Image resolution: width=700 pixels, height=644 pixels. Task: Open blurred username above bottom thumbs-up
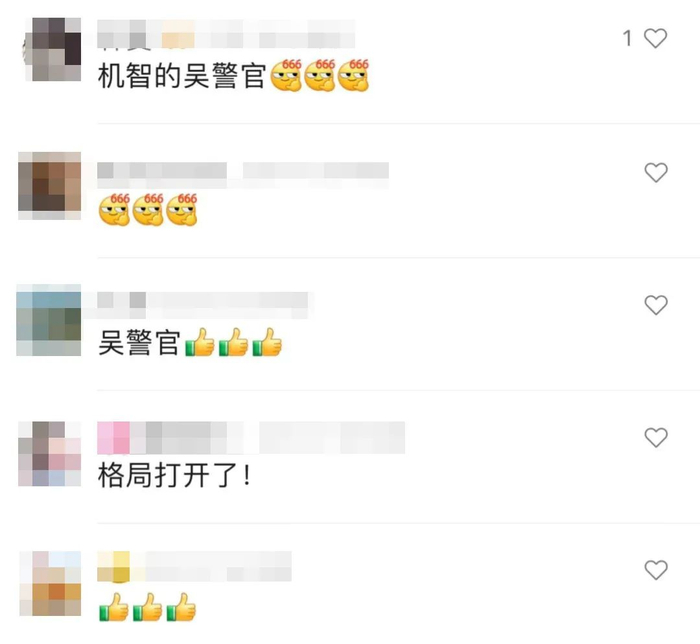tap(194, 566)
